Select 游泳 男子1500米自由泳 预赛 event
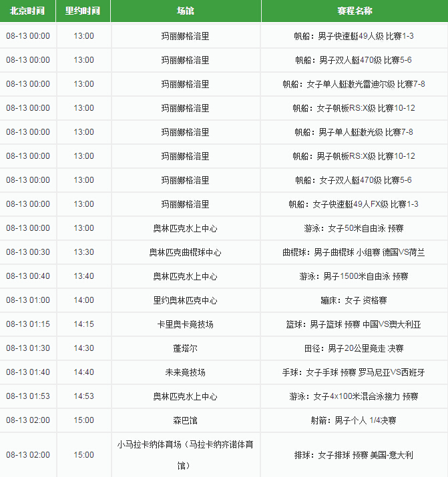 point(354,276)
